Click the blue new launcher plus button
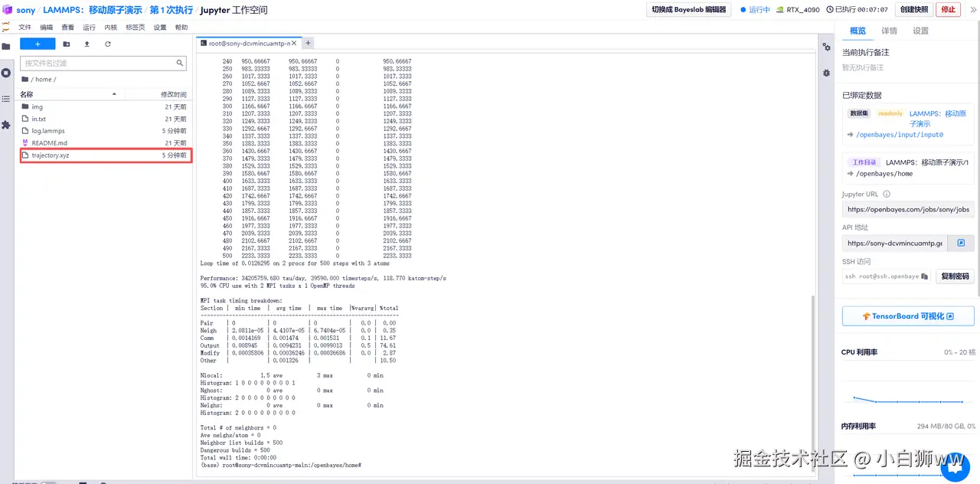Screen dimensions: 980x484 click(38, 44)
